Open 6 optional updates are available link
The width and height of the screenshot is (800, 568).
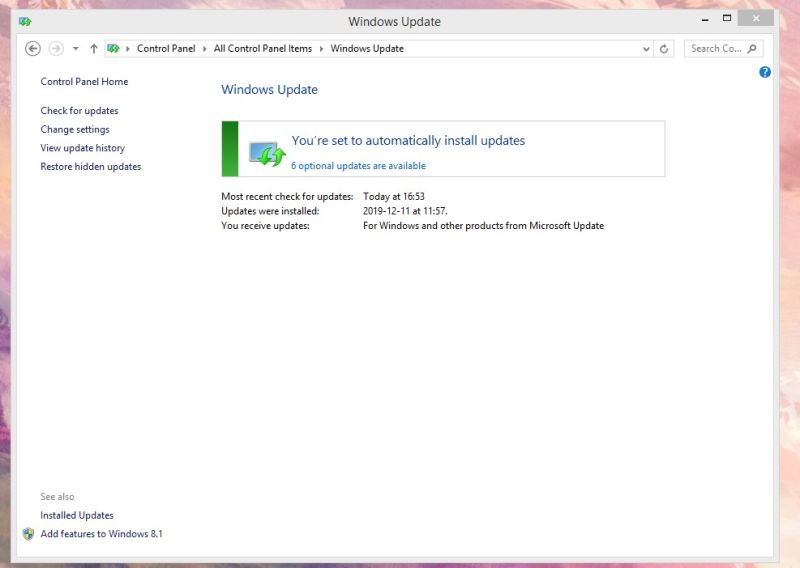[x=358, y=166]
